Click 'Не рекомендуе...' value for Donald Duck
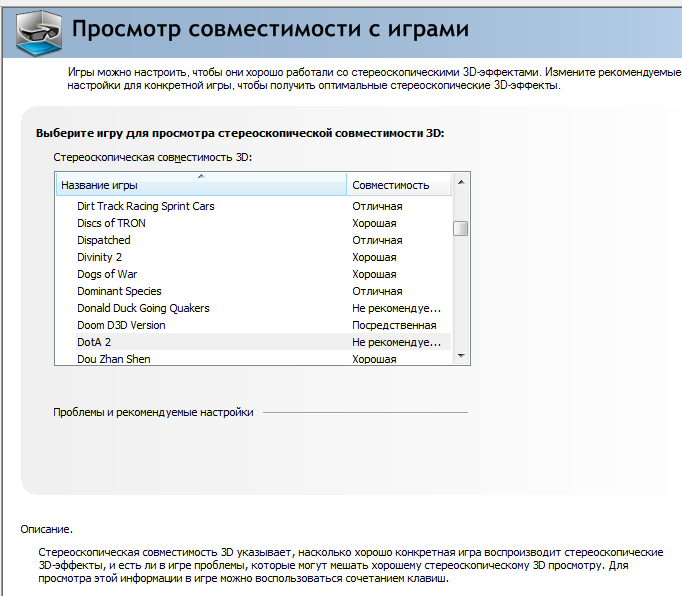682x596 pixels. [x=397, y=308]
